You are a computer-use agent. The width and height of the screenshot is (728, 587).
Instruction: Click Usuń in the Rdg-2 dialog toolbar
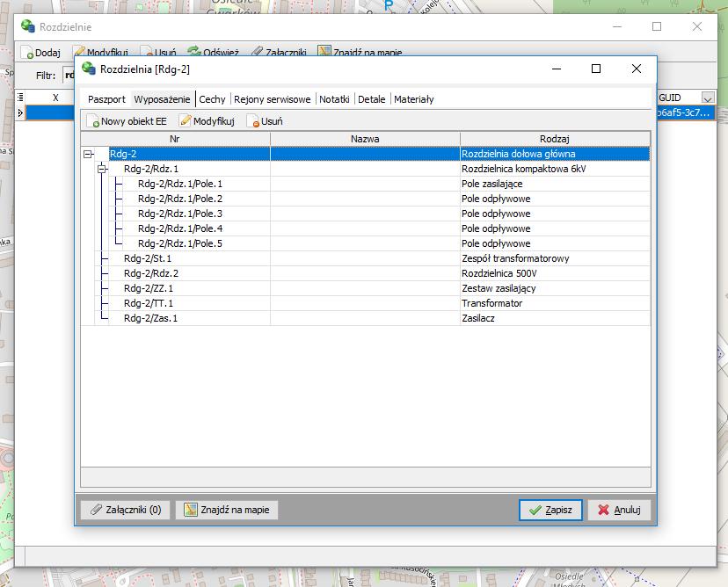coord(265,121)
